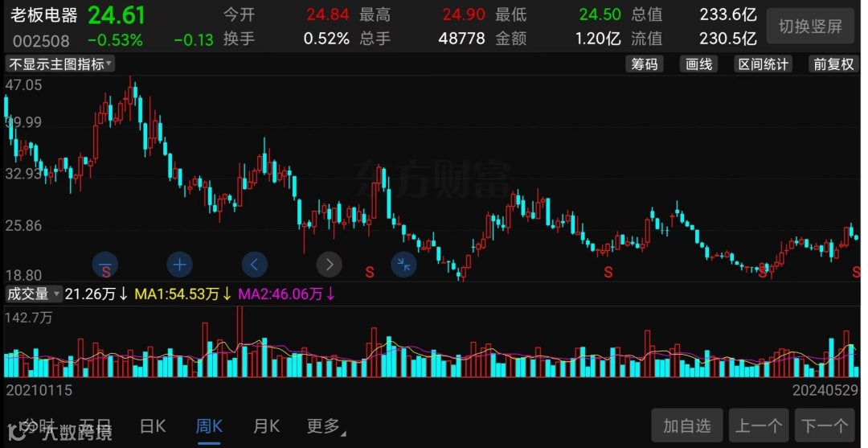
Task: Click the start date 20210115
Action: pyautogui.click(x=39, y=390)
